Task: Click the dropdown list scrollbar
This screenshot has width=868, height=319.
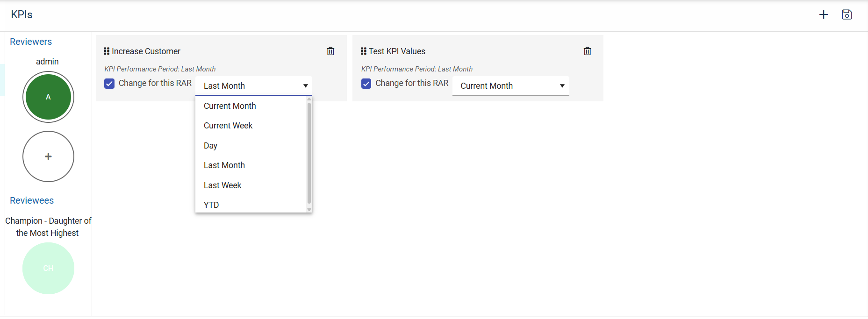Action: (x=309, y=153)
